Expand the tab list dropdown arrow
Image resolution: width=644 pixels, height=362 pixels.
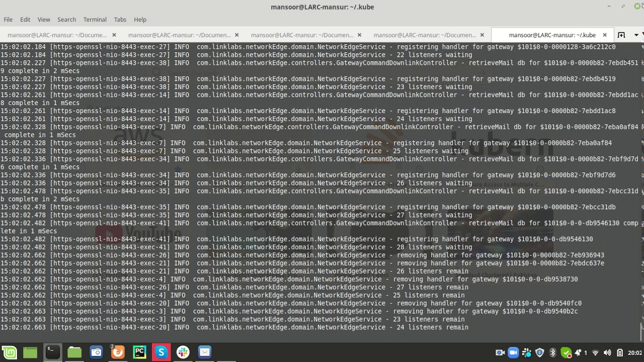tap(636, 35)
